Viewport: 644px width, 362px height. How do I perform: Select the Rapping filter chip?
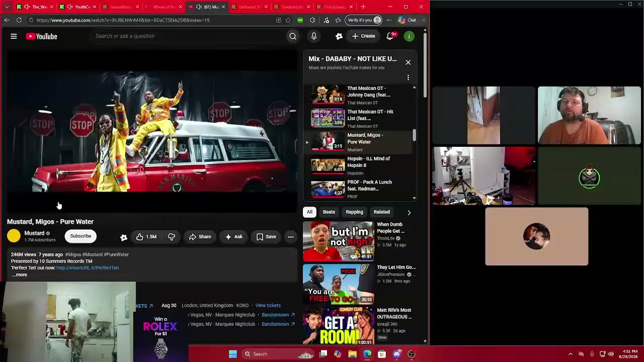[x=354, y=212]
